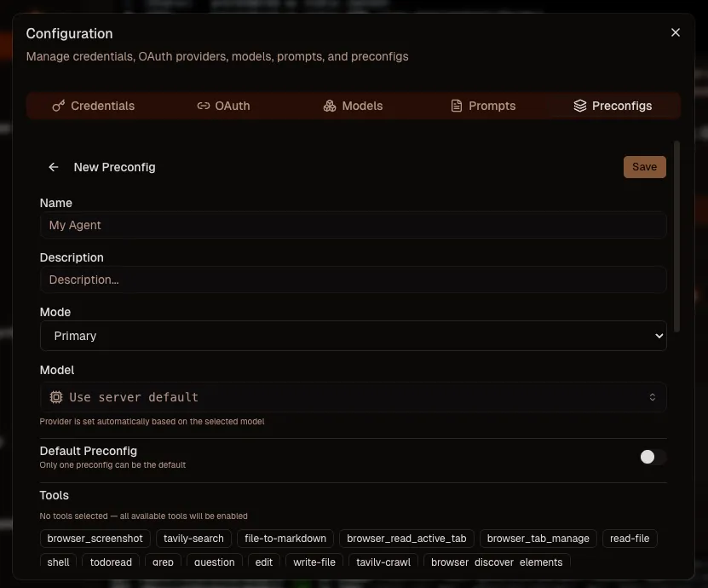Image resolution: width=708 pixels, height=588 pixels.
Task: Click the New Preconfig heading
Action: click(x=115, y=167)
